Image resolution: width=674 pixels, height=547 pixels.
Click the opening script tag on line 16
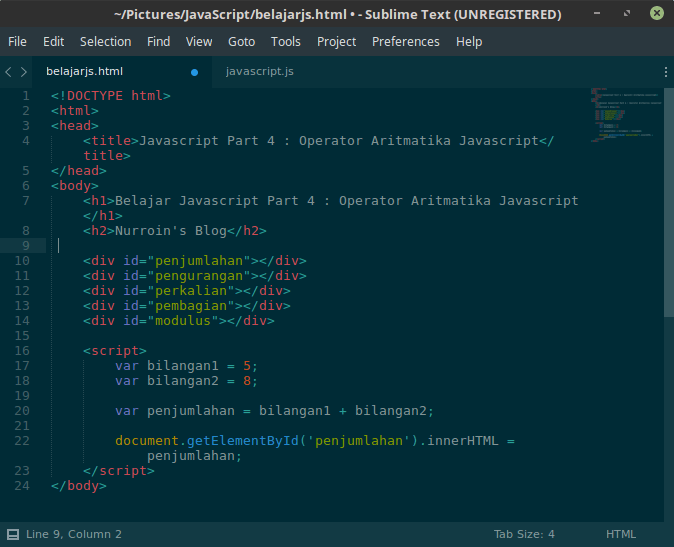(x=115, y=351)
